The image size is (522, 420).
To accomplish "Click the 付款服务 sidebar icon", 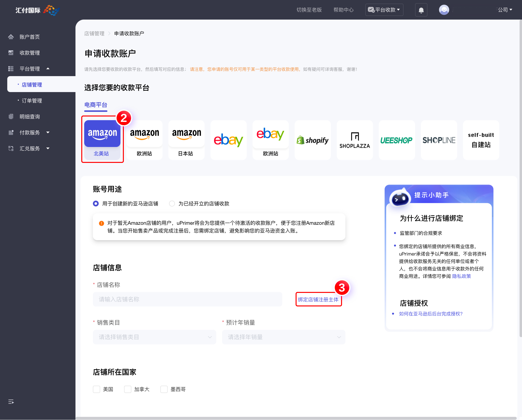I will pyautogui.click(x=11, y=133).
